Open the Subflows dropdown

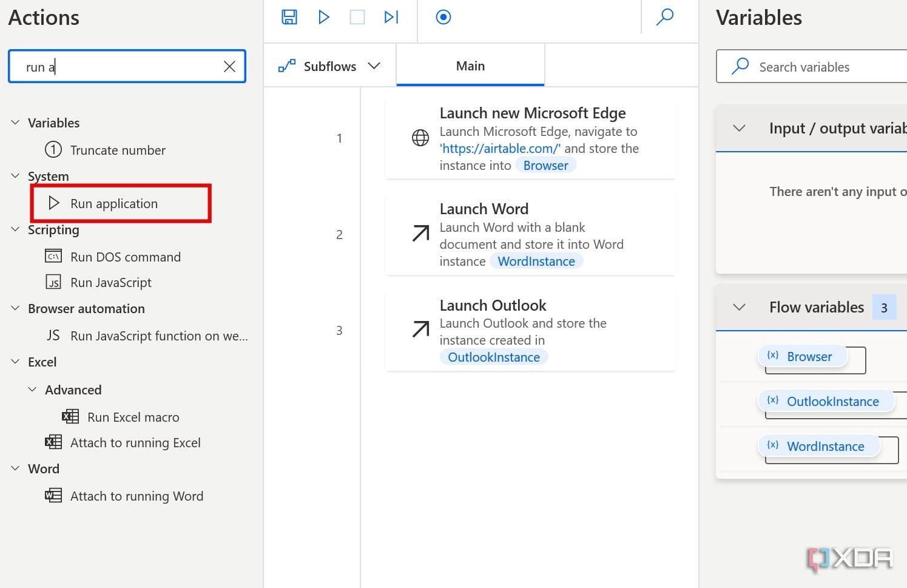point(329,66)
